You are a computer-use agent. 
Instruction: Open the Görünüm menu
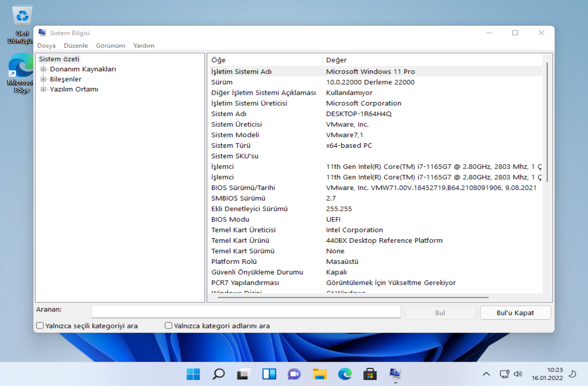tap(110, 46)
